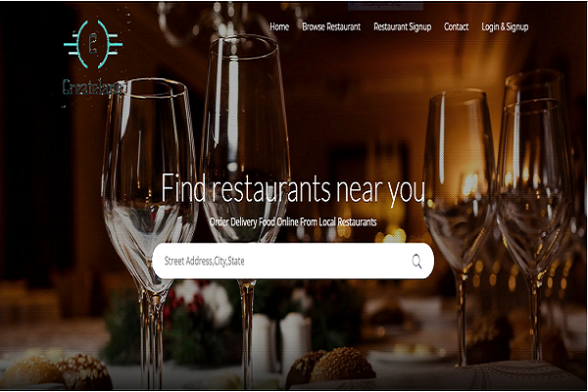Click the word 'Login' in the top navigation

click(x=490, y=27)
